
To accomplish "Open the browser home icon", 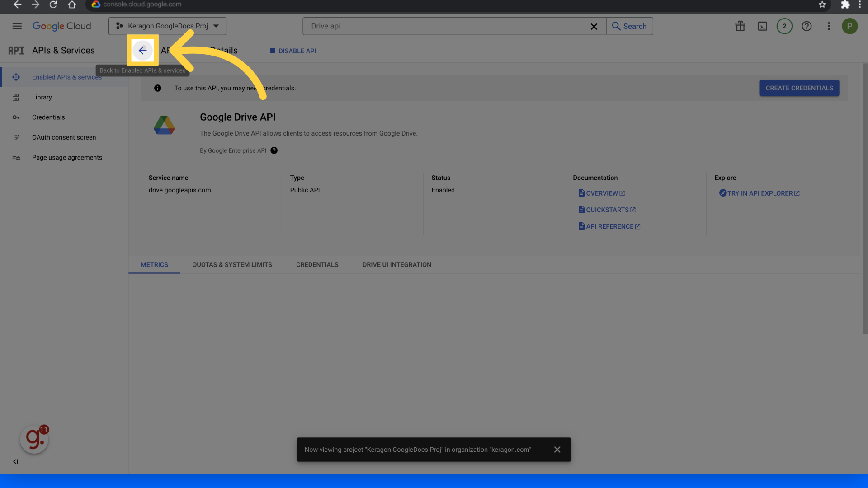I will click(x=72, y=5).
